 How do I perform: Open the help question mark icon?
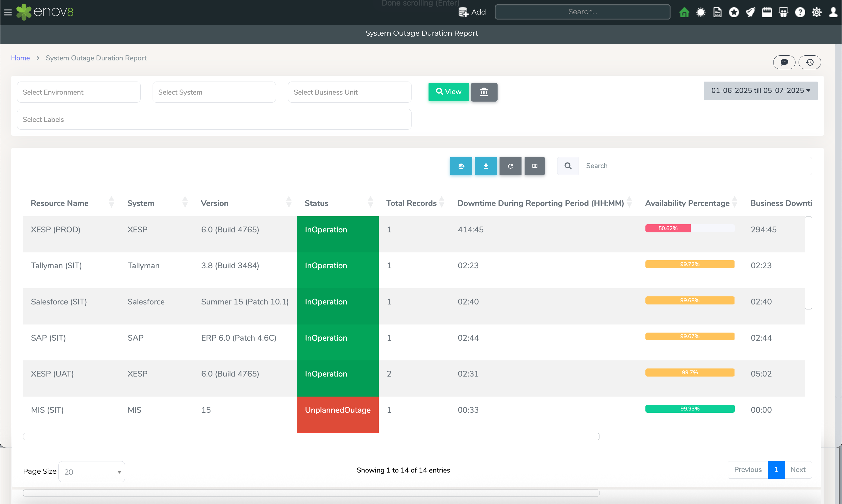(x=800, y=12)
